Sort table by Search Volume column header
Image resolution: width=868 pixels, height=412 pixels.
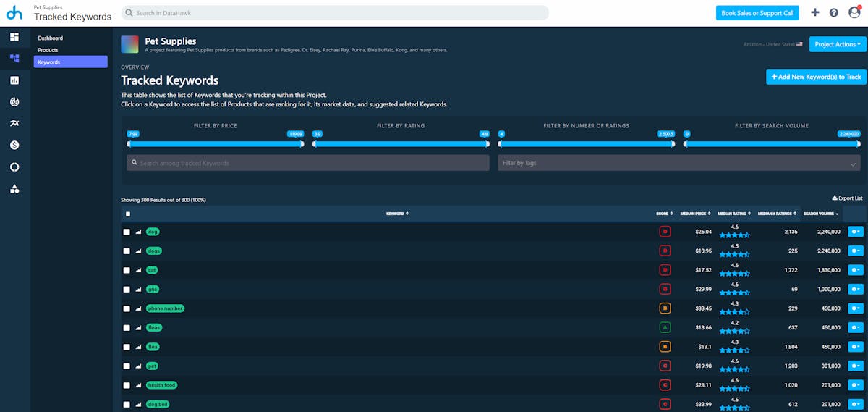coord(821,214)
